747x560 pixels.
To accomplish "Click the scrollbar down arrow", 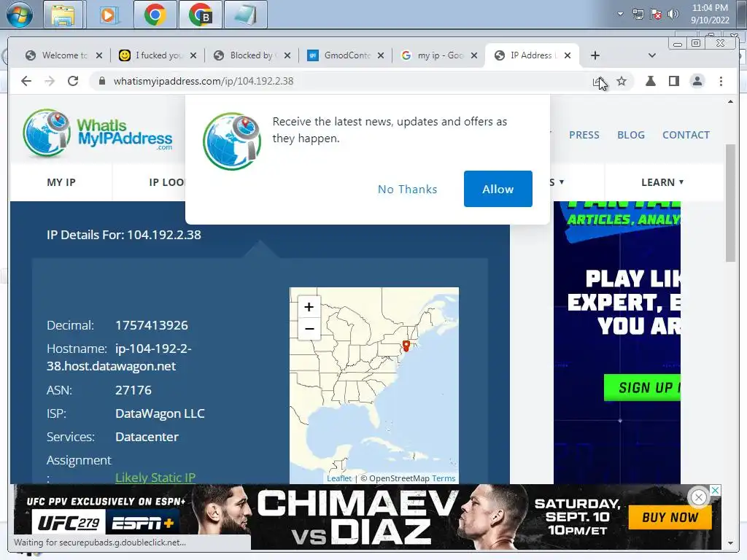I will pyautogui.click(x=730, y=542).
